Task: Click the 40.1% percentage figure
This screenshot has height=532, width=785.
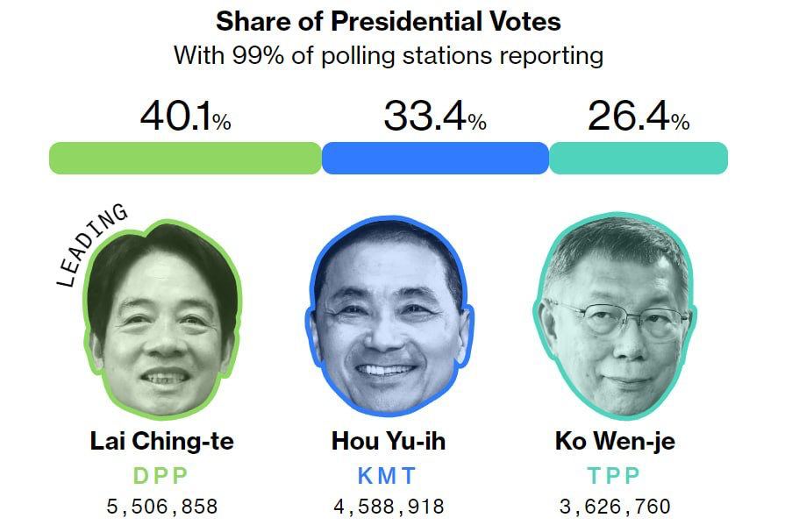Action: click(185, 117)
